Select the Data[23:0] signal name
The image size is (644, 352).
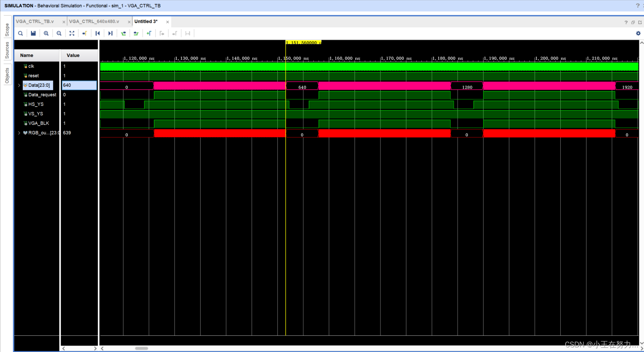tap(39, 85)
